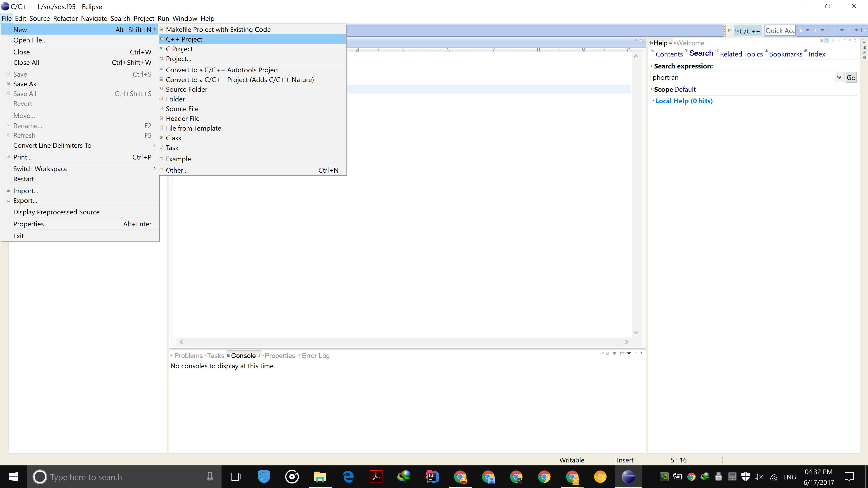Image resolution: width=868 pixels, height=488 pixels.
Task: Open search expression combo dropdown arrow
Action: coord(839,77)
